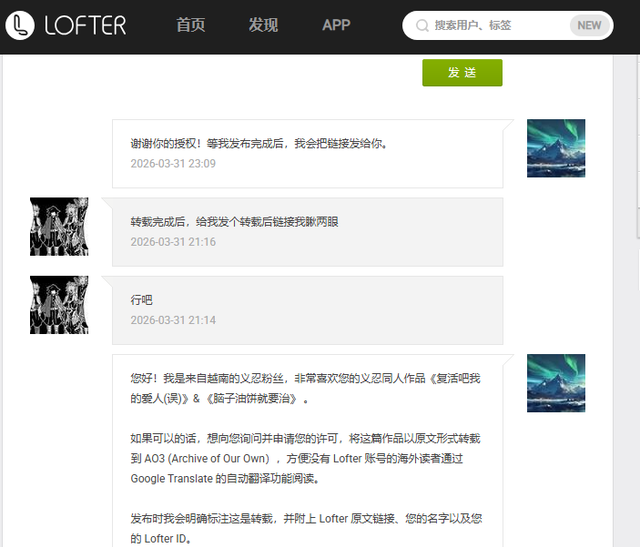Select the 发布时我会明确标注 paragraph
This screenshot has height=547, width=640.
(x=306, y=528)
